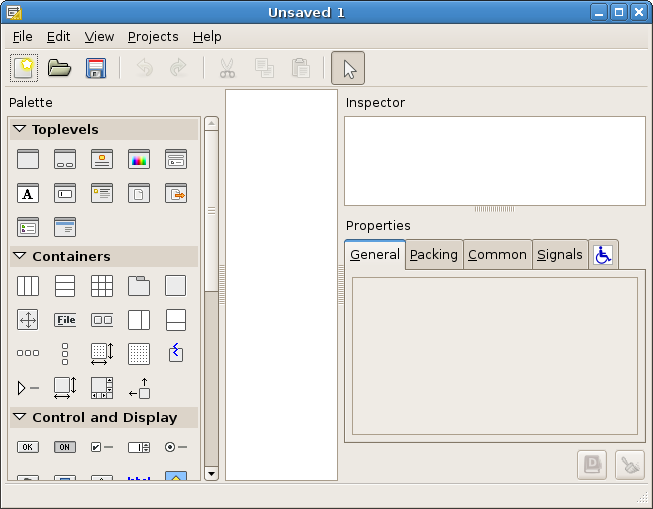The image size is (653, 509).
Task: Select the Vertical Button Box widget
Action: pos(65,354)
